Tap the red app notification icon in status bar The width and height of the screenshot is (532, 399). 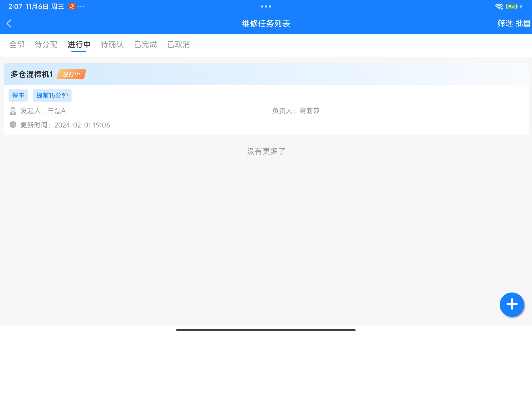click(72, 7)
